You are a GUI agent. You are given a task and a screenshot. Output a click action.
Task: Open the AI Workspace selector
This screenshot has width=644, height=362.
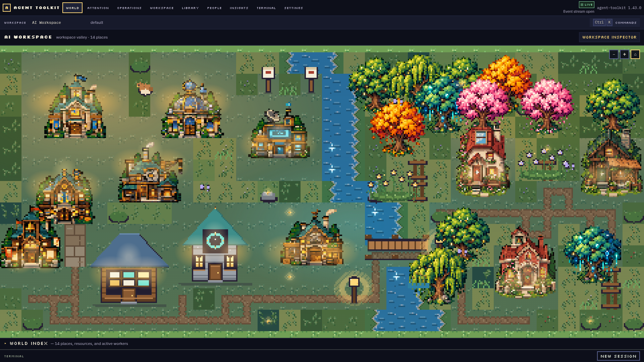[47, 22]
